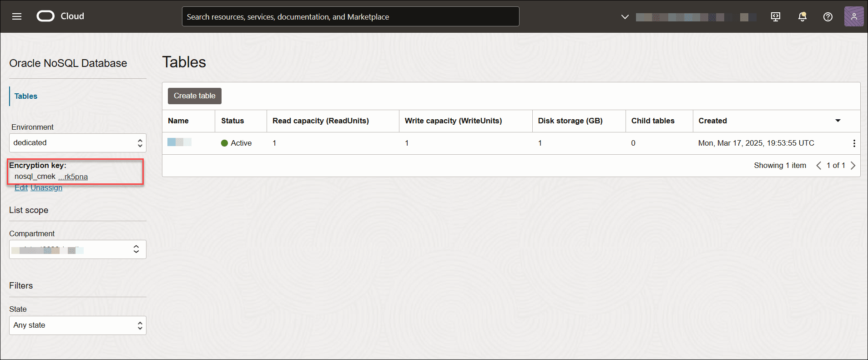Viewport: 868px width, 360px height.
Task: Open the State filter dropdown
Action: (78, 325)
